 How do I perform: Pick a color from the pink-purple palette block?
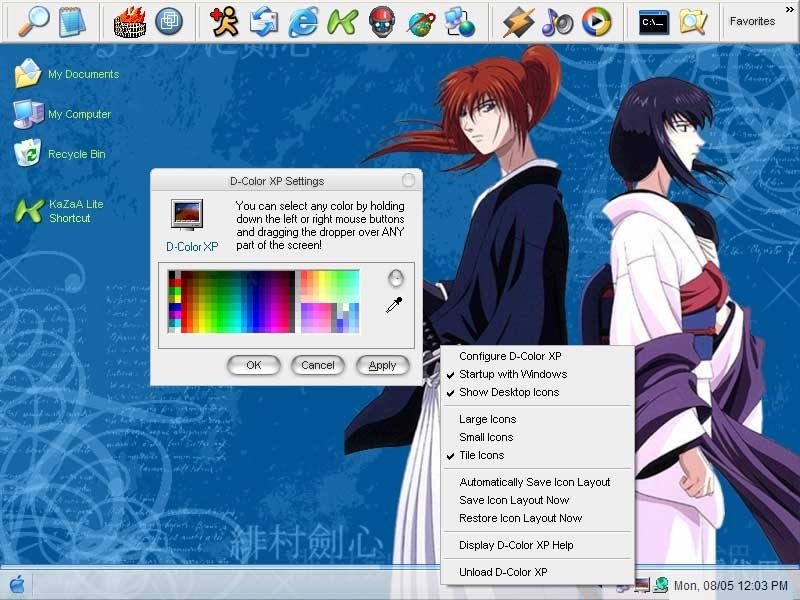(x=315, y=318)
